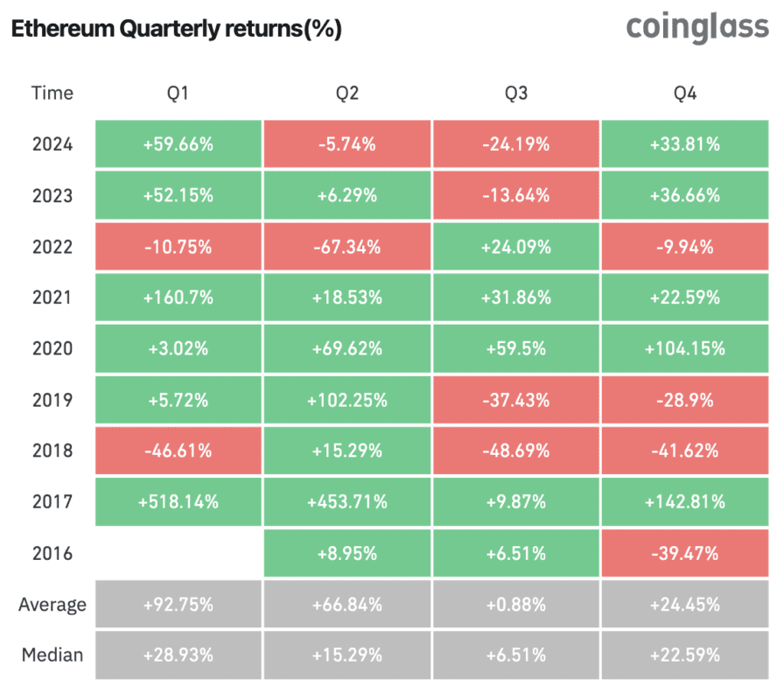Click the 2020 Q4 +104.15% cell
The height and width of the screenshot is (700, 784).
click(x=685, y=348)
